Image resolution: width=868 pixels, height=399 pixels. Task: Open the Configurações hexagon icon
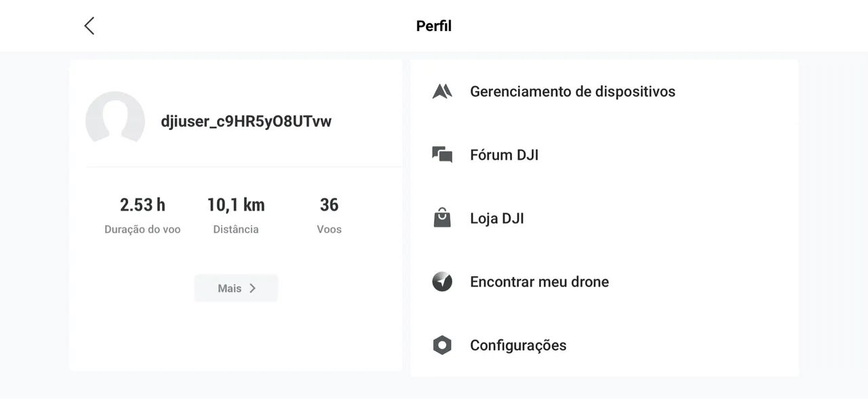coord(441,345)
